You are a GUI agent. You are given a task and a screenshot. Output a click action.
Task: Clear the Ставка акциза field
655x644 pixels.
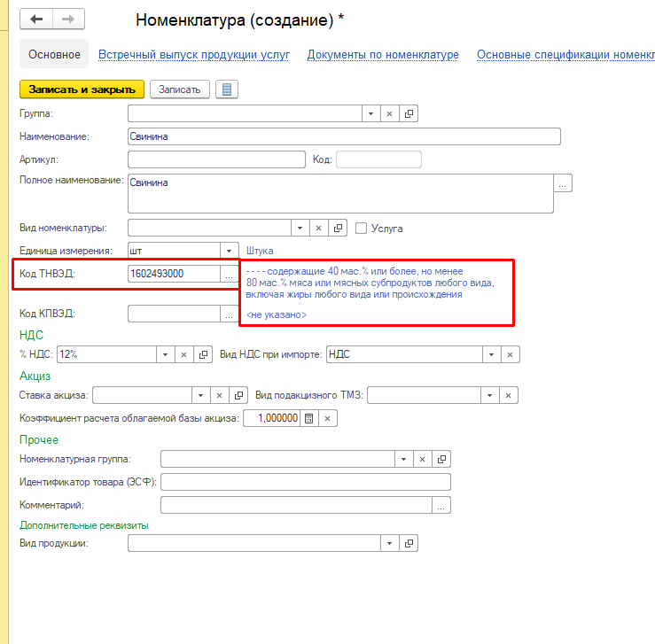coord(219,395)
